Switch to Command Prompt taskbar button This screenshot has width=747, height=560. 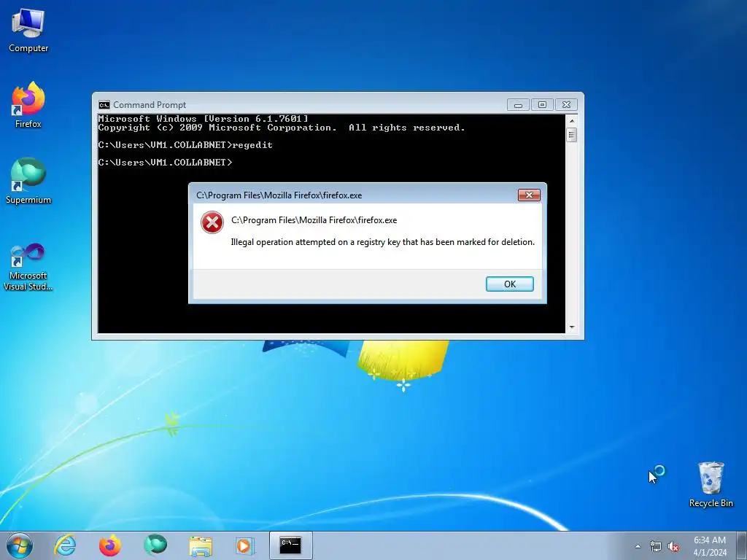(x=290, y=545)
